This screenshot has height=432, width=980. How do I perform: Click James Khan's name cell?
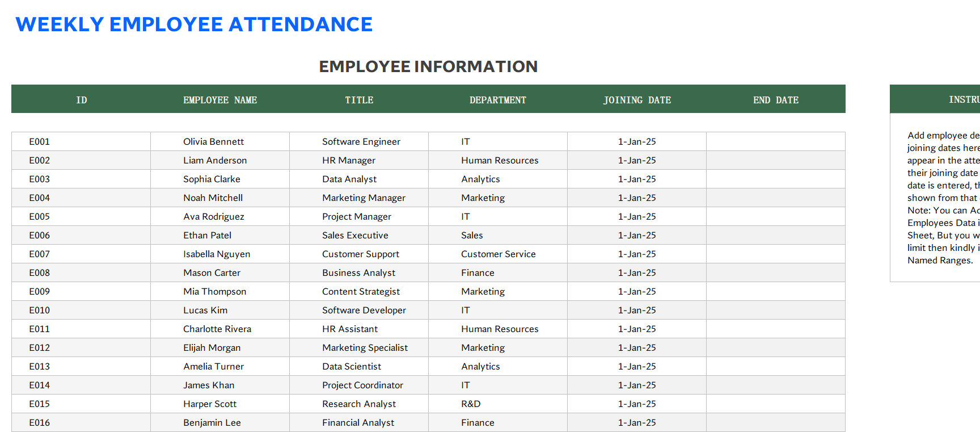click(x=220, y=385)
